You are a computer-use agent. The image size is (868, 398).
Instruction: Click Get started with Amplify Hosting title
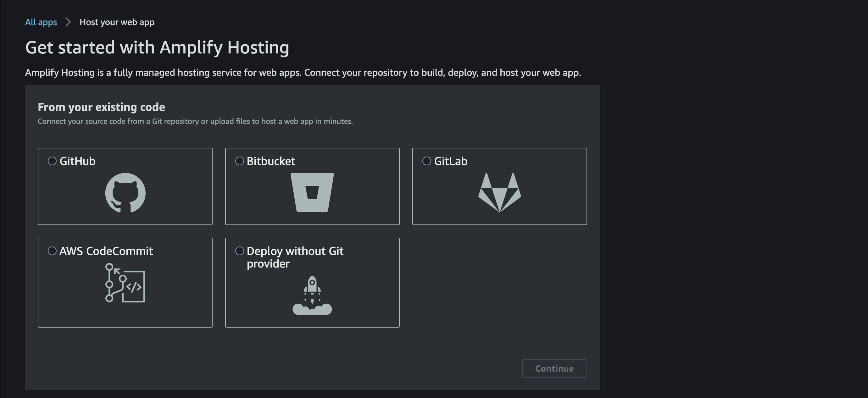click(157, 47)
